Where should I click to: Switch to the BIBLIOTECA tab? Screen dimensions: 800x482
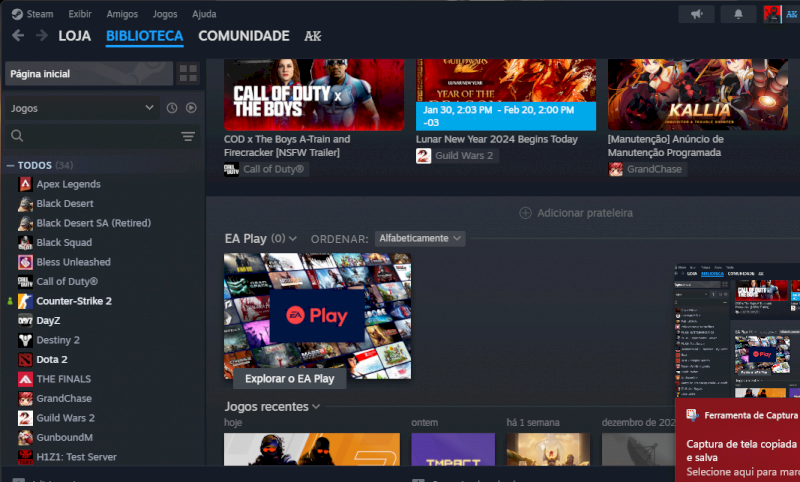pos(144,36)
